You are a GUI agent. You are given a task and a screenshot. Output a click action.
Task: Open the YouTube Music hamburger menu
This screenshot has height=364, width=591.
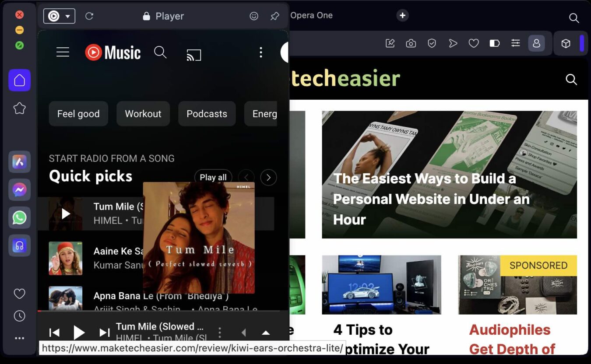point(63,52)
